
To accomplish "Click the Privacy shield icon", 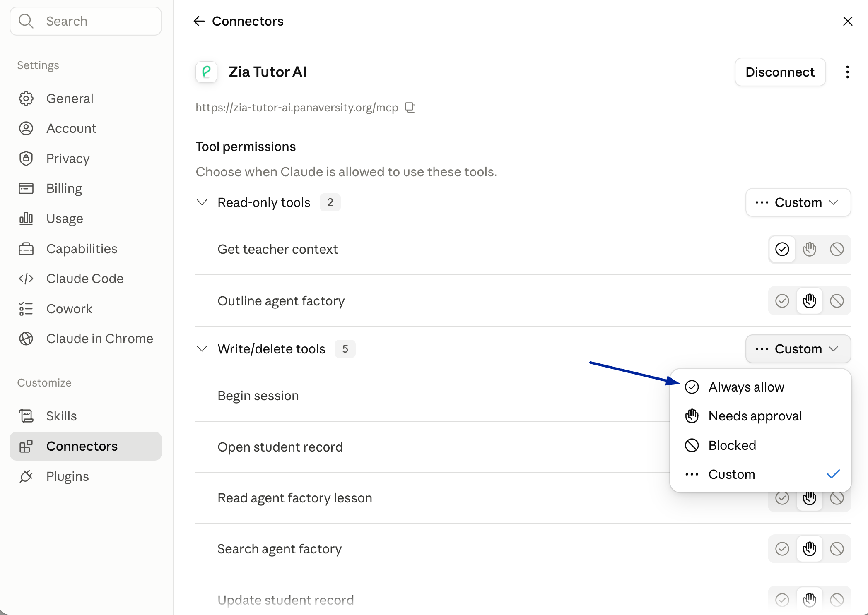I will [26, 159].
